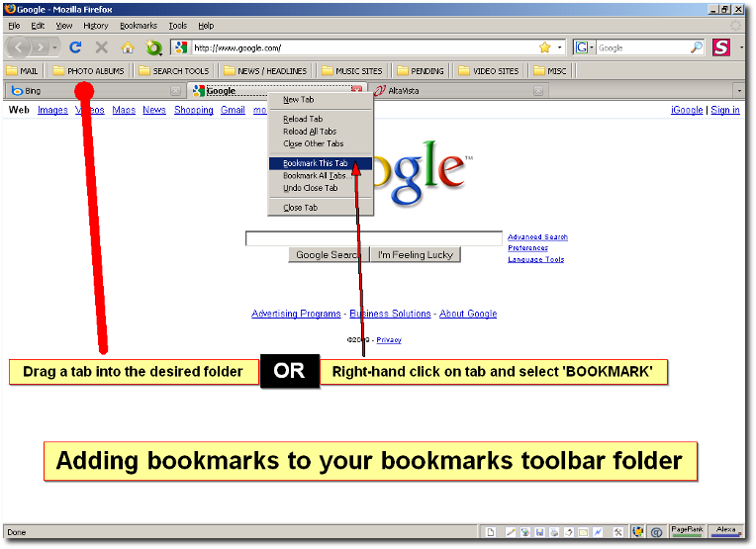Screen dimensions: 756x549
Task: Open the address bar history dropdown
Action: (x=559, y=47)
